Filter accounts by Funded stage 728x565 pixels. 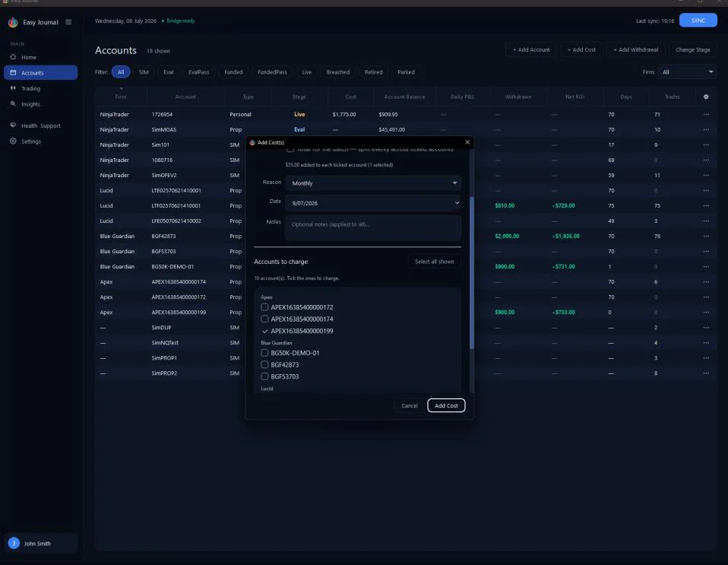pos(233,72)
